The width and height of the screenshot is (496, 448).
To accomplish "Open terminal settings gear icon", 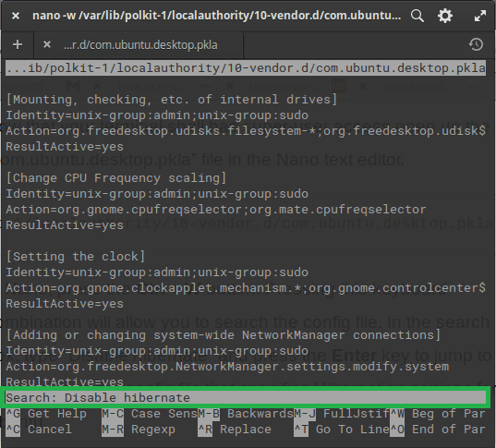I will pos(445,16).
